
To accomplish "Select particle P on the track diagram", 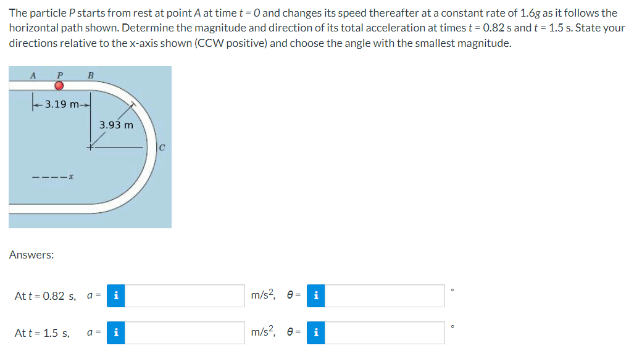I will click(59, 84).
